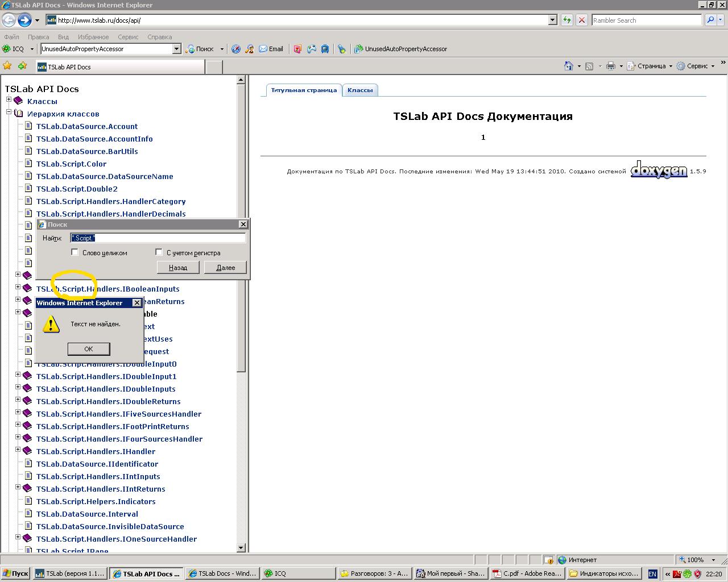The height and width of the screenshot is (582, 728).
Task: Collapse the 'Иерархия классов' tree node
Action: 9,112
